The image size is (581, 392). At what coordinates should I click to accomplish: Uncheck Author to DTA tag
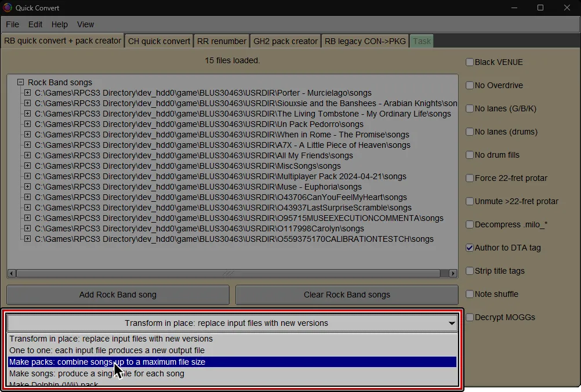pos(469,248)
